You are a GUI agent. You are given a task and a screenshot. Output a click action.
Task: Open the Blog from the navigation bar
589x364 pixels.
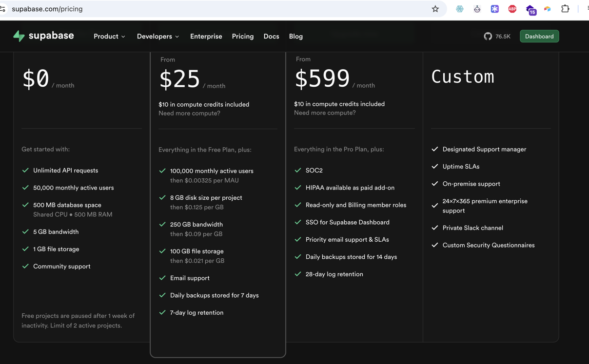[295, 36]
